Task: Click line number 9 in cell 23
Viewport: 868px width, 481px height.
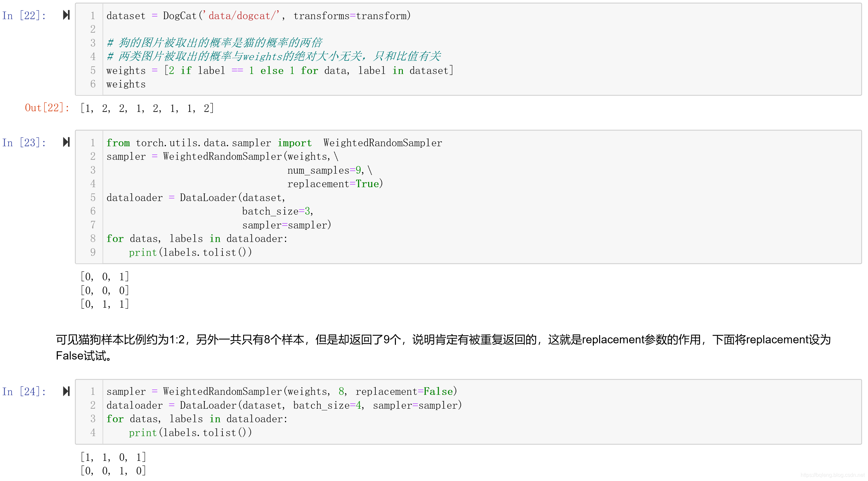Action: [x=93, y=252]
